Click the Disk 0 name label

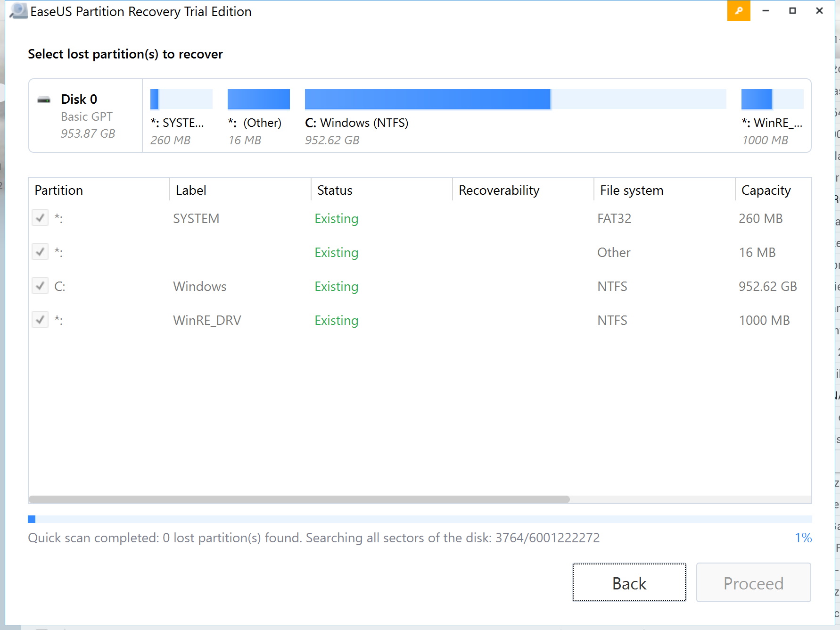[x=79, y=99]
